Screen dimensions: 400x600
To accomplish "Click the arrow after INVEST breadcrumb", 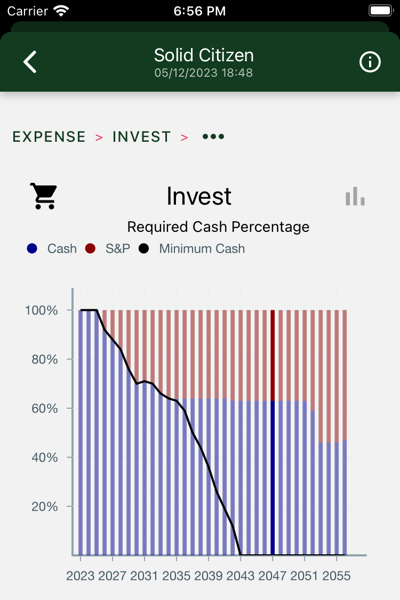I will point(184,137).
